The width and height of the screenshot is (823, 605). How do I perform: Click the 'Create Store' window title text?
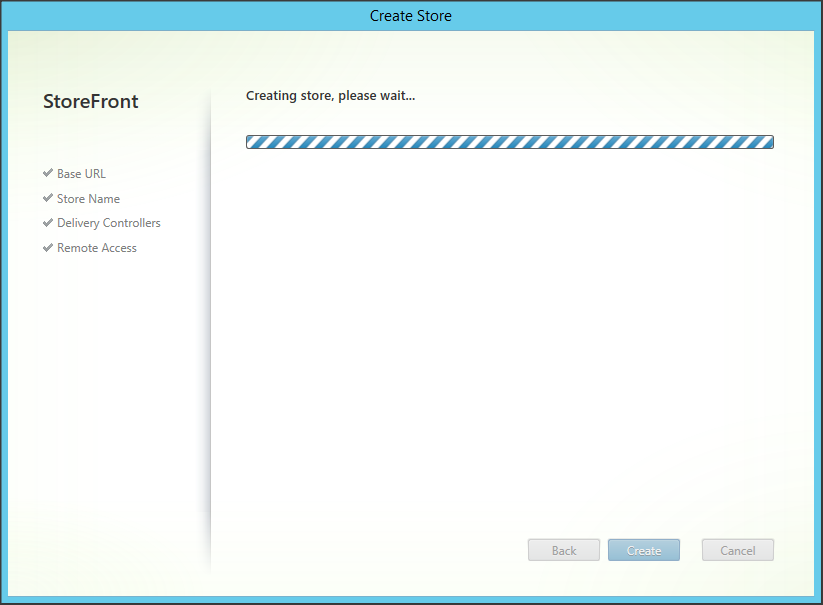coord(411,15)
